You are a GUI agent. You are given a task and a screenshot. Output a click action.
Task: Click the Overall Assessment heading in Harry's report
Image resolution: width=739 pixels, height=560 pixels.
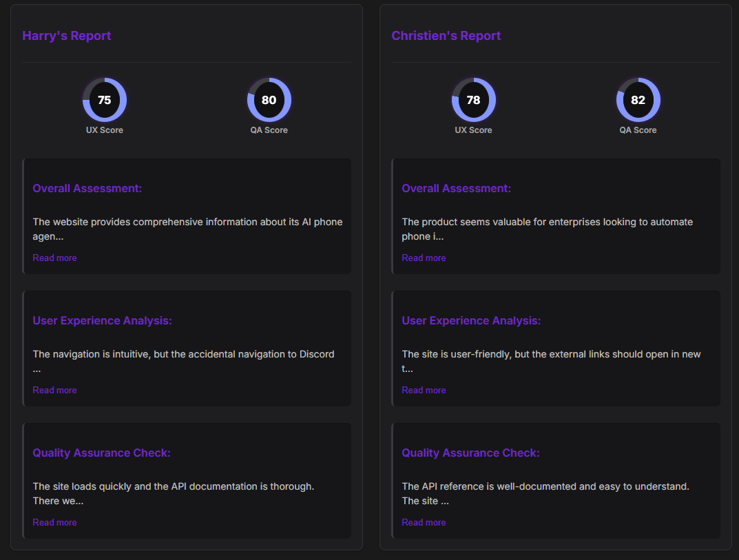[x=87, y=188]
